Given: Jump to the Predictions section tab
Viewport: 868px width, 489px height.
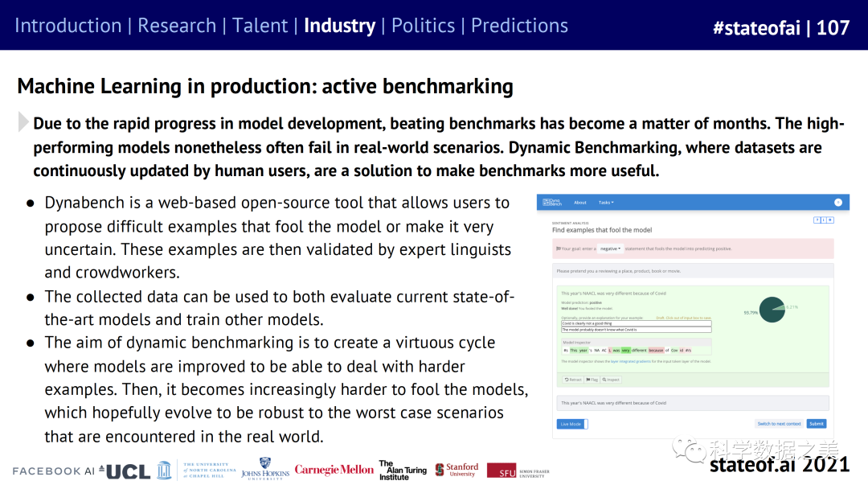Looking at the screenshot, I should (519, 26).
